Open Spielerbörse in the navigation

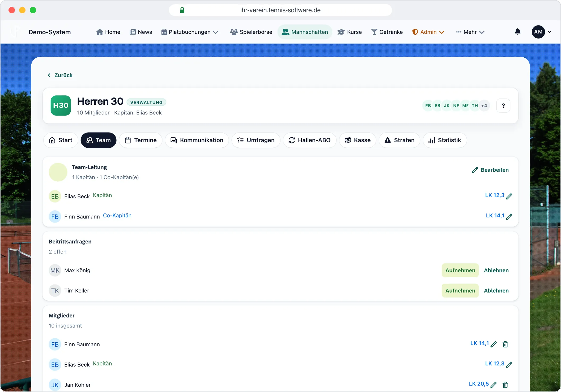pyautogui.click(x=251, y=32)
